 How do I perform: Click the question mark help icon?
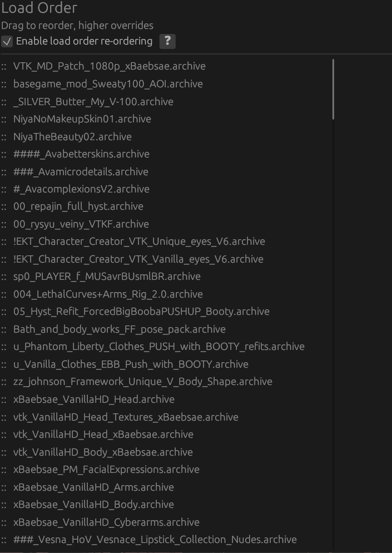click(x=167, y=41)
